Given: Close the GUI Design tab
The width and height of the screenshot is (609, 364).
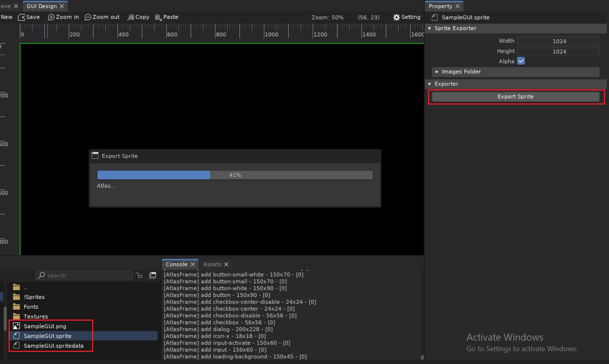Looking at the screenshot, I should (62, 6).
